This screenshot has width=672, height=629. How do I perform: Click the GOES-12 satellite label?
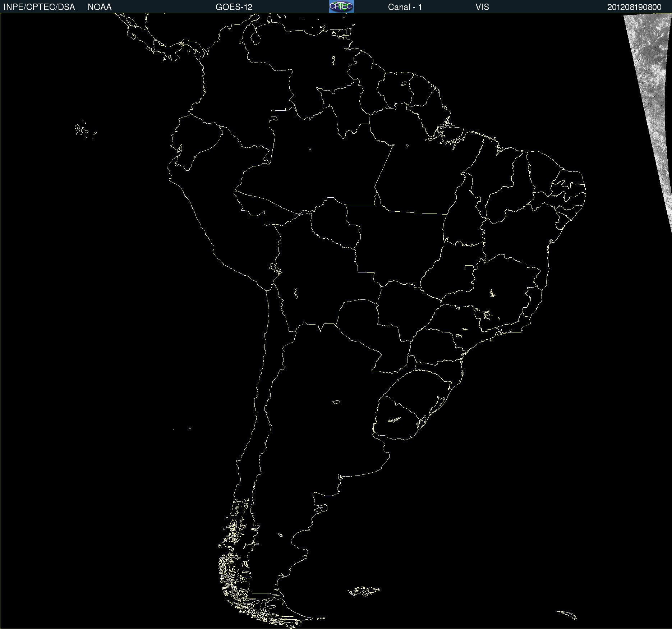[234, 7]
